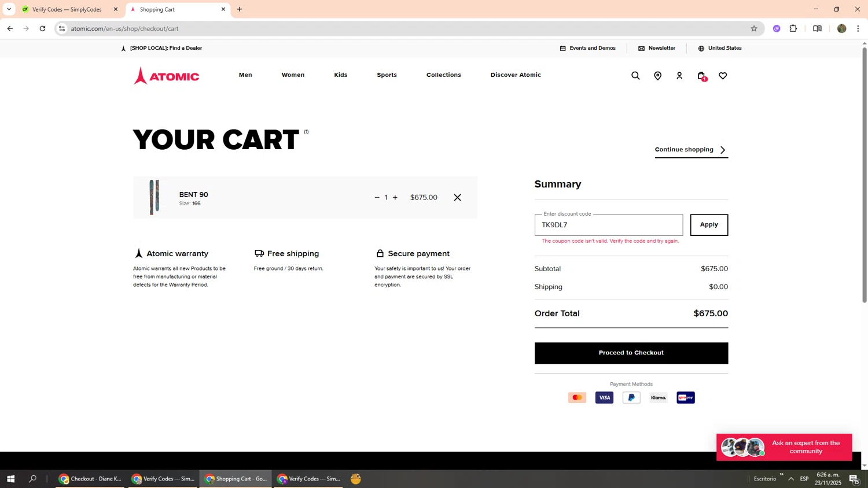This screenshot has width=868, height=488.
Task: Decrease BENT 90 quantity with minus
Action: 377,198
